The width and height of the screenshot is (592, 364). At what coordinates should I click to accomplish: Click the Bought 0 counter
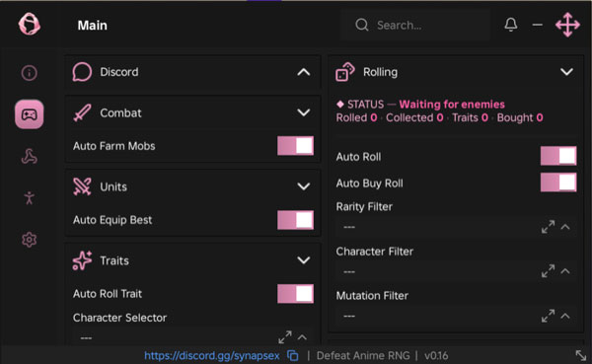520,117
